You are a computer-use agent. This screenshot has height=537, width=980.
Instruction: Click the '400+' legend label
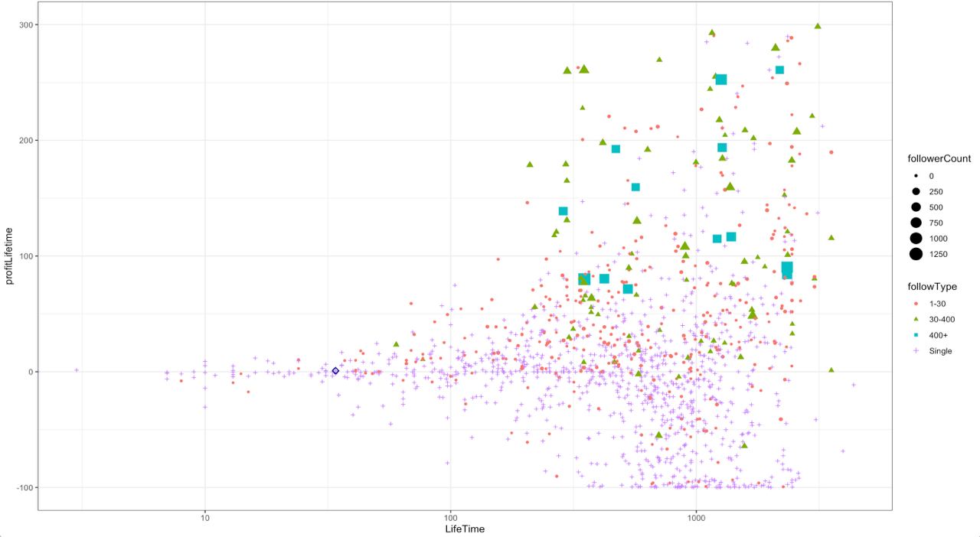[x=937, y=335]
